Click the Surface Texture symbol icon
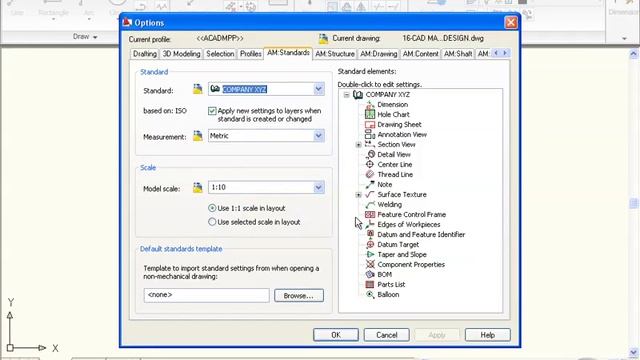This screenshot has width=640, height=360. coord(370,194)
